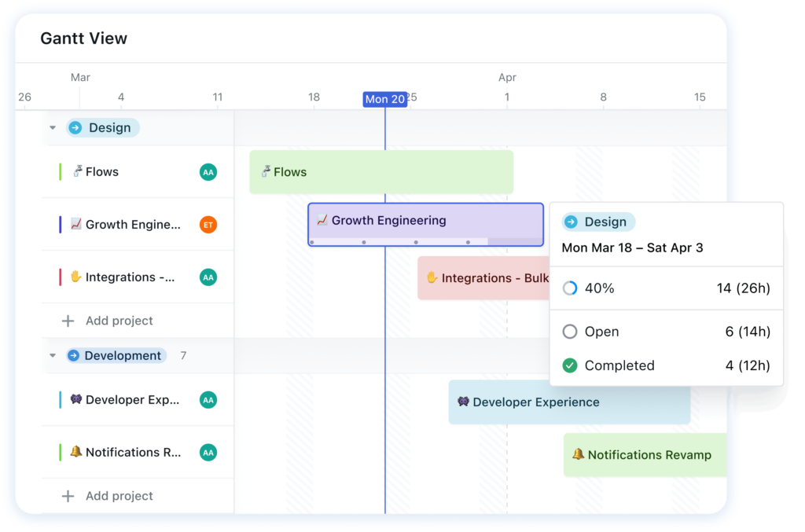Collapse the Development group
Screen dimensions: 805x532
click(53, 355)
